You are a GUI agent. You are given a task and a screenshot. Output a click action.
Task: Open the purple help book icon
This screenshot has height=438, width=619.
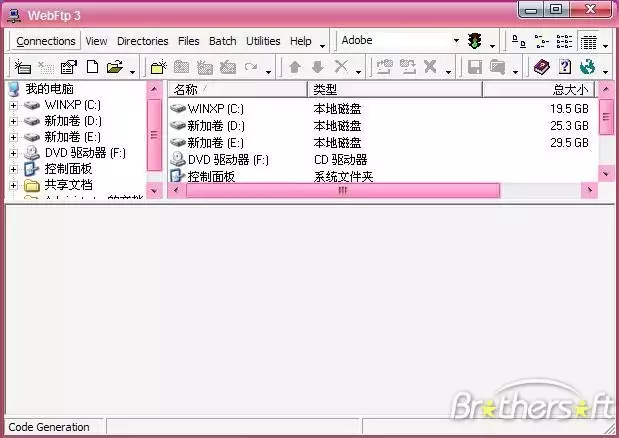pyautogui.click(x=542, y=67)
